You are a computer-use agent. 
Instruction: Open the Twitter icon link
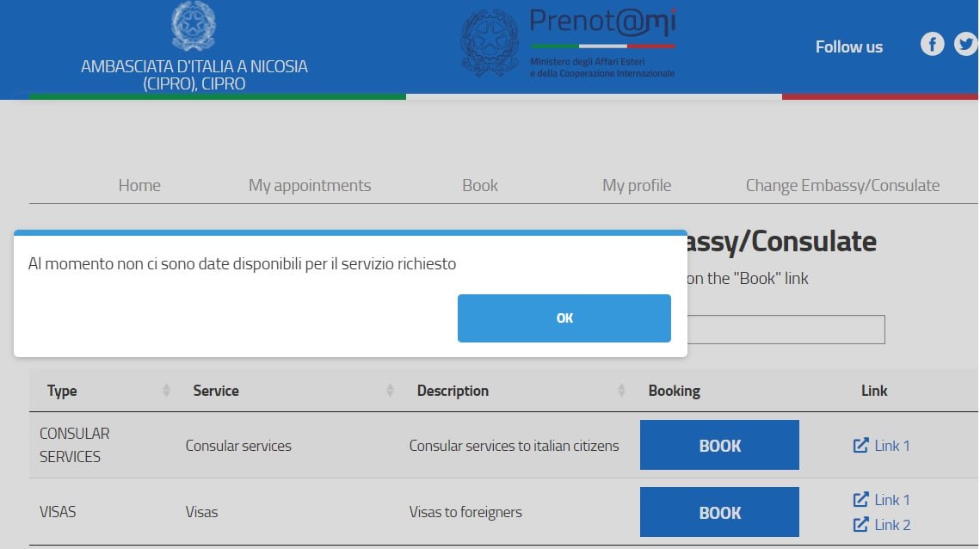(x=966, y=44)
